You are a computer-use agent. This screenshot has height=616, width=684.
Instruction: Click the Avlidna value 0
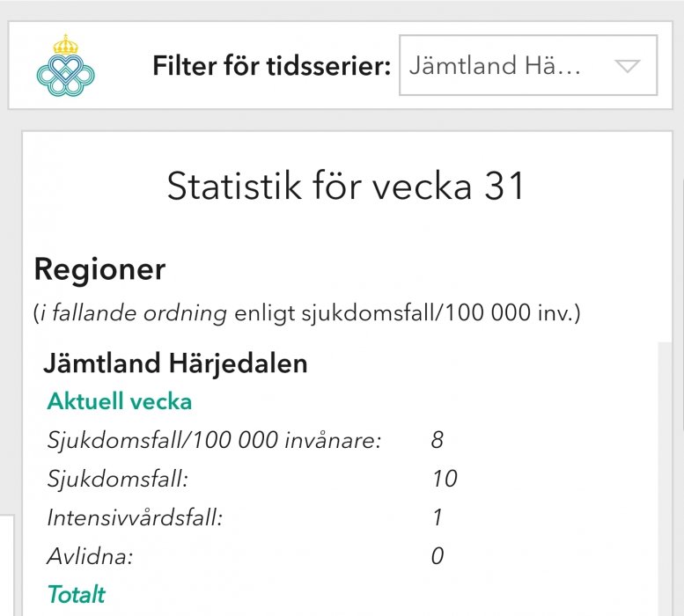438,556
